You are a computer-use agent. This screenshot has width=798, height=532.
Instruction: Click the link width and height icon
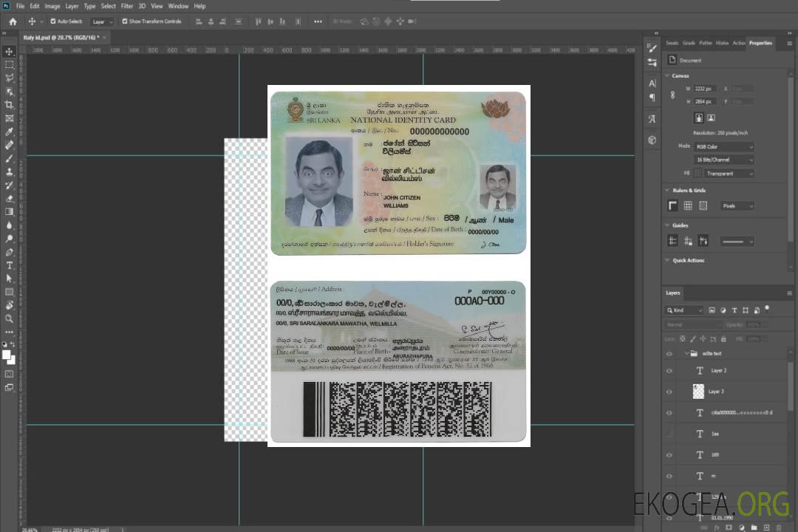pyautogui.click(x=672, y=95)
